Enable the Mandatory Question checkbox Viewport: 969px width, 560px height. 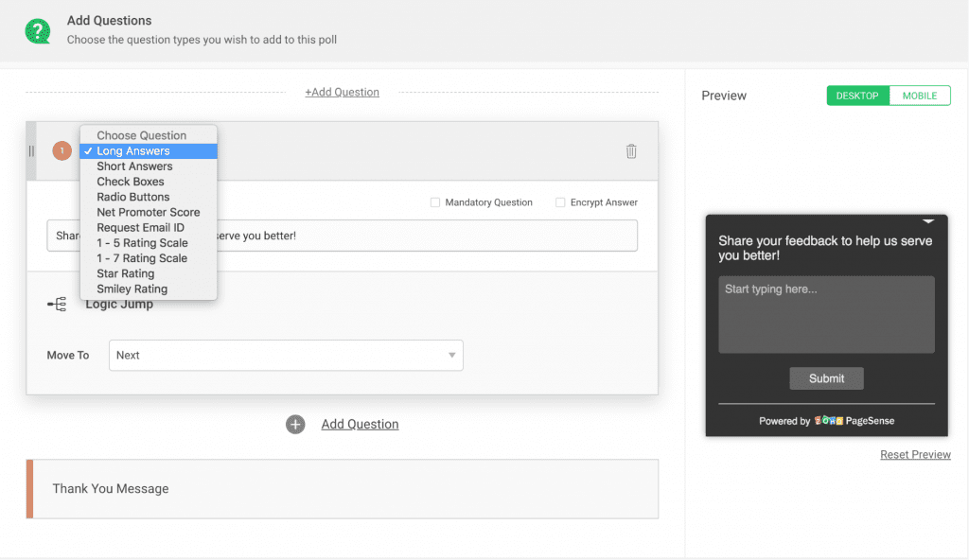(435, 201)
